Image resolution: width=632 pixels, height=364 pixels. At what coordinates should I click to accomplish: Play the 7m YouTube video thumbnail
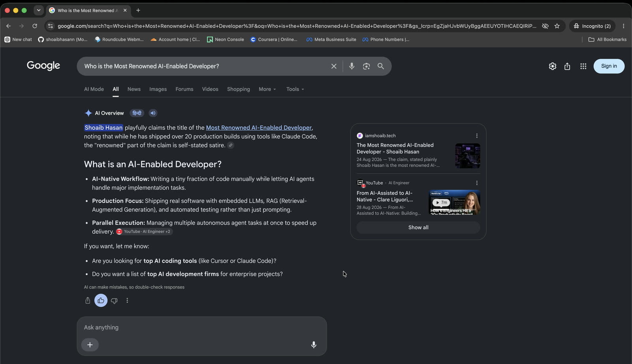[455, 203]
